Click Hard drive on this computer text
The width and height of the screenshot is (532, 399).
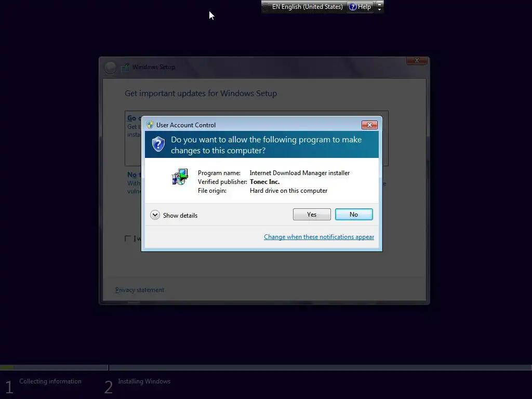(x=289, y=191)
